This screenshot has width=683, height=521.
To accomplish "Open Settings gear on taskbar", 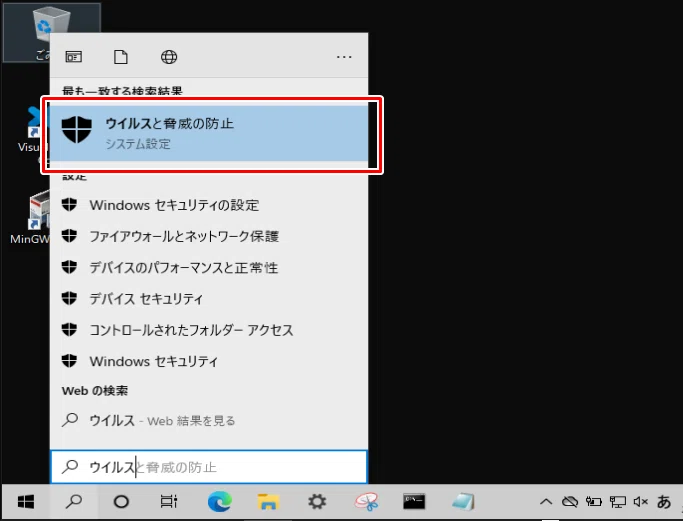I will pyautogui.click(x=317, y=502).
